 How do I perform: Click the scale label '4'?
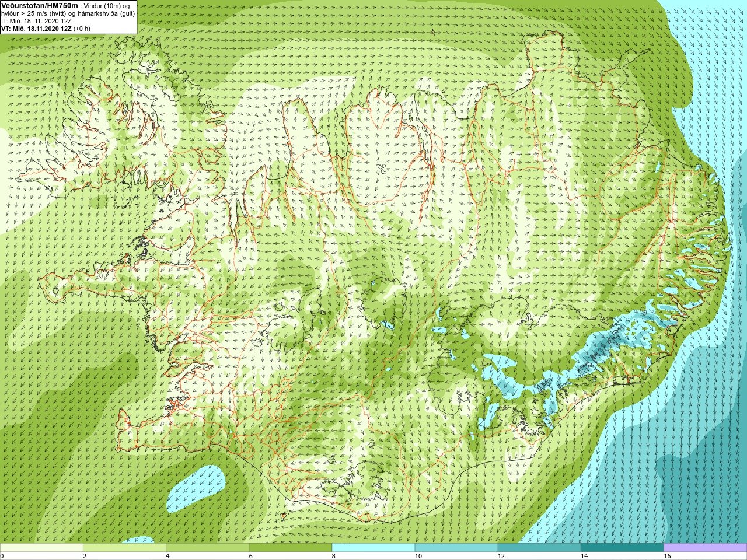tap(167, 556)
